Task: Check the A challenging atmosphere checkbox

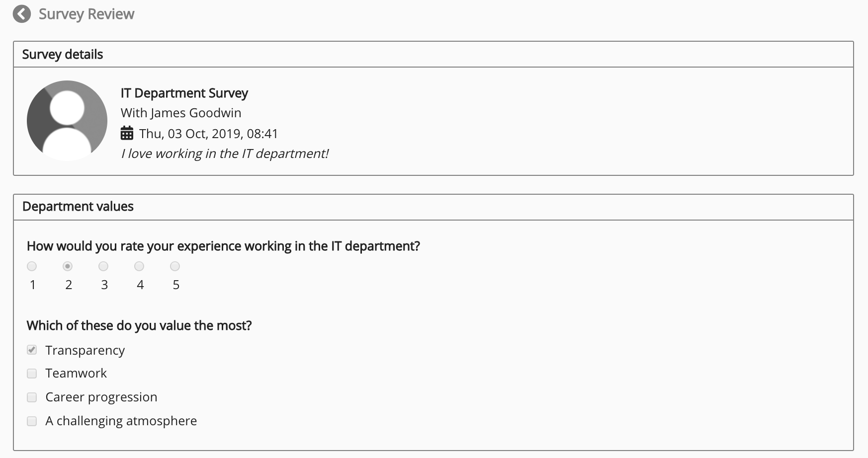Action: coord(32,421)
